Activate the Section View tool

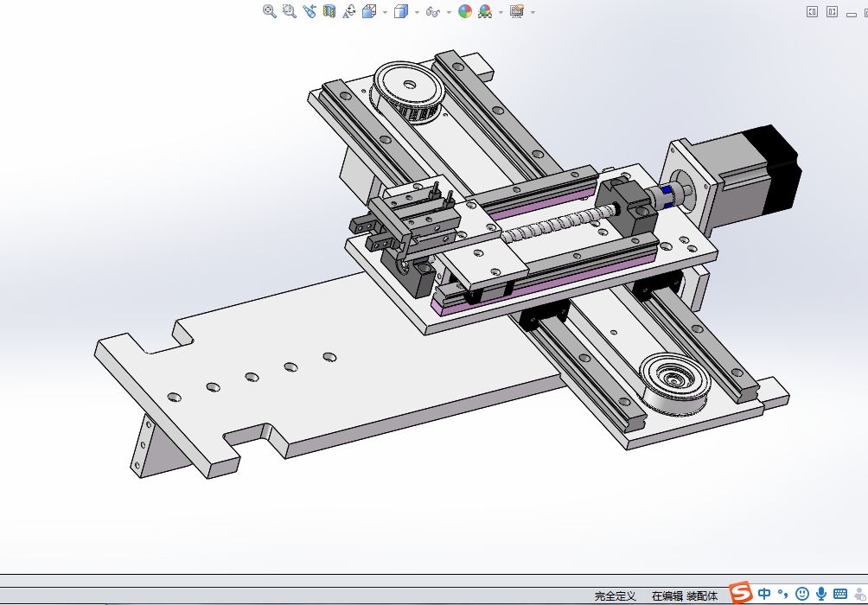click(329, 11)
